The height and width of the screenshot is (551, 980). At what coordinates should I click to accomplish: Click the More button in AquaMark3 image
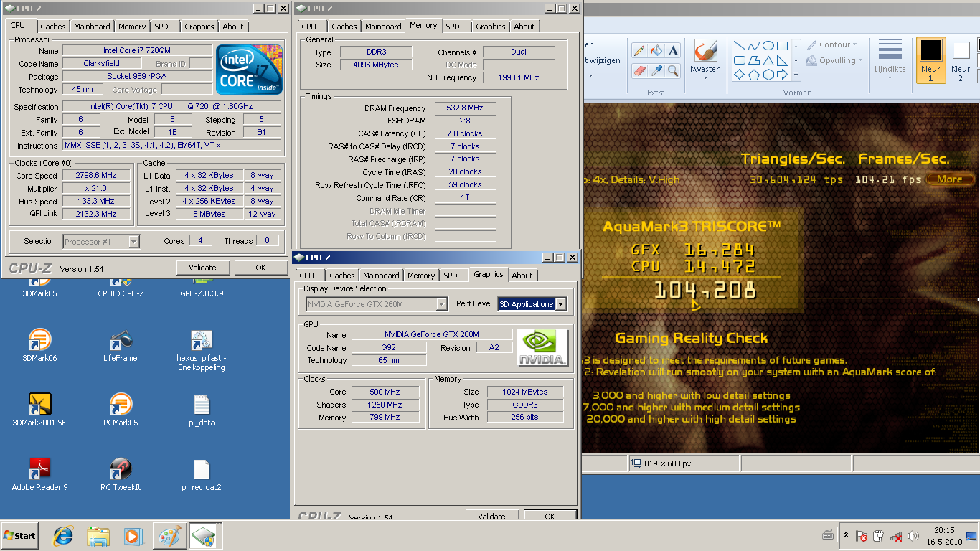coord(950,179)
